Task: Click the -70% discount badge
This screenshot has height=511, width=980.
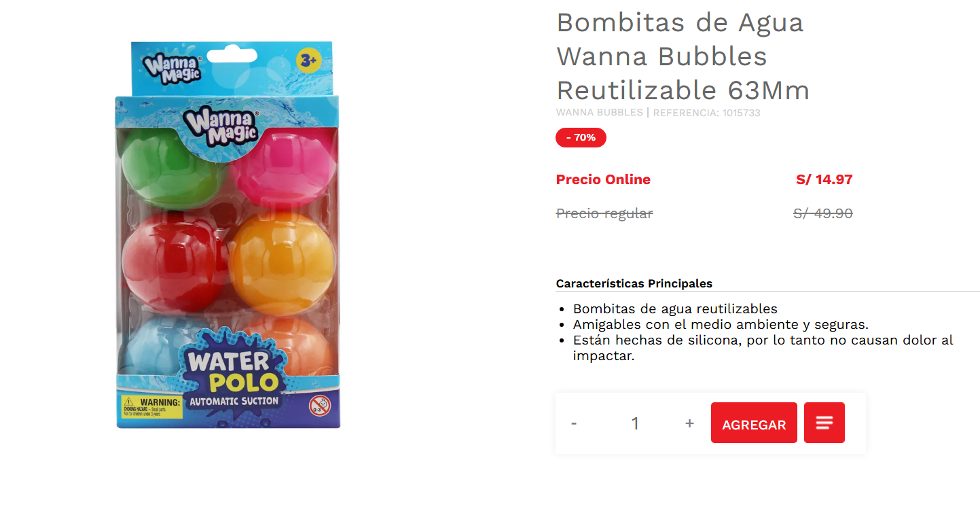Action: [x=581, y=137]
